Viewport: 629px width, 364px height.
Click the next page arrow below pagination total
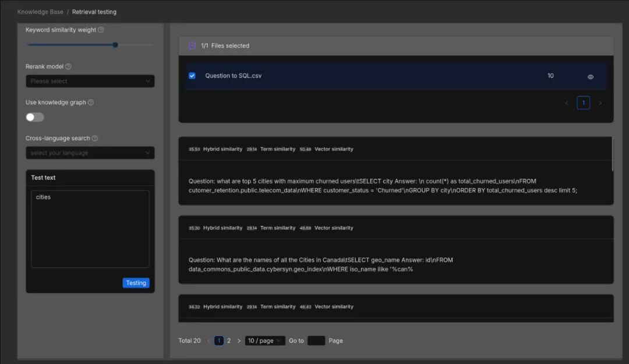tap(239, 340)
